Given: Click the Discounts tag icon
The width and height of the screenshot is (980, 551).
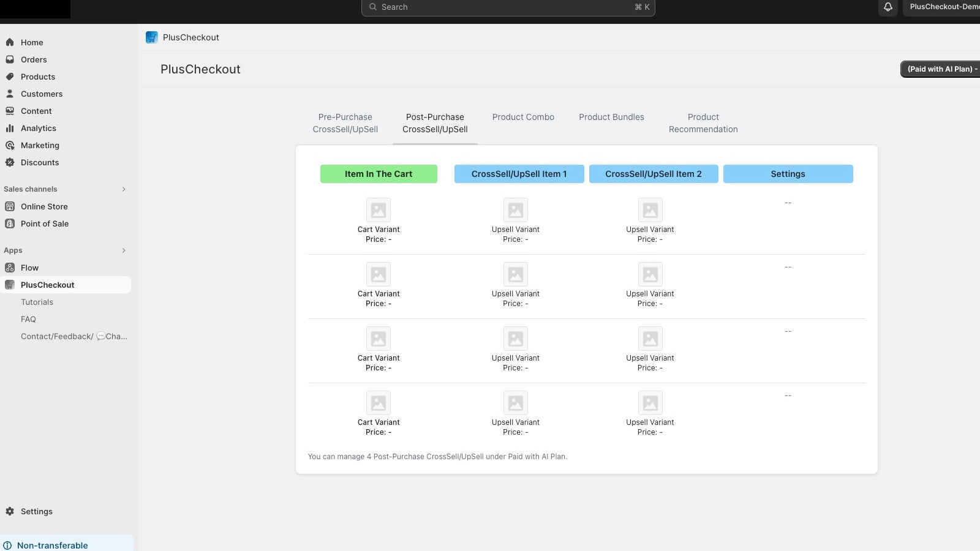Looking at the screenshot, I should pos(10,162).
